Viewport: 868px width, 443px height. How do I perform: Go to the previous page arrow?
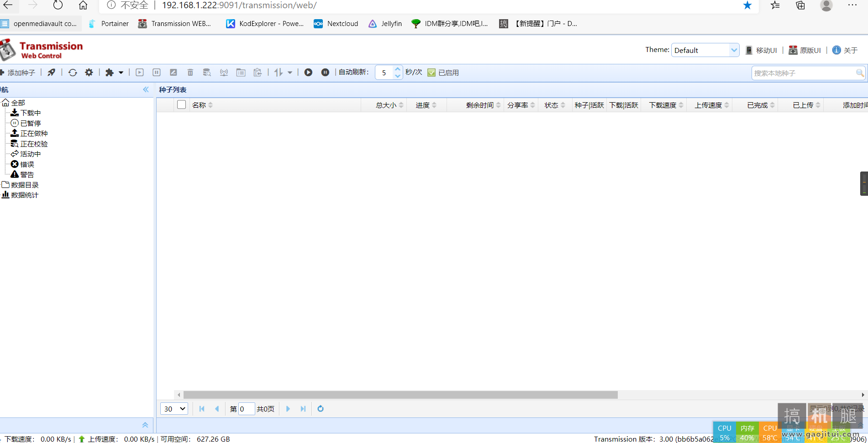coord(217,409)
